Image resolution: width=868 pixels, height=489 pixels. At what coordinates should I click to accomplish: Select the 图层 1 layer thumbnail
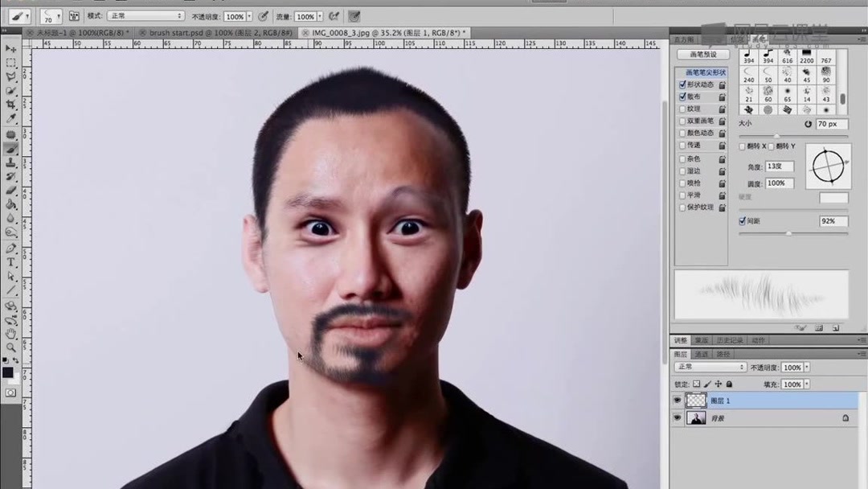(697, 400)
